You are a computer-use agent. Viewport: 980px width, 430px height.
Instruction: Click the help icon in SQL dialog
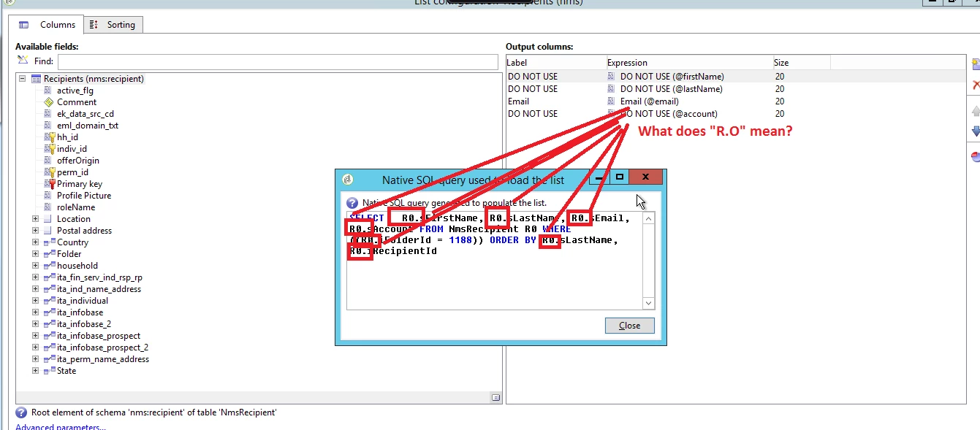click(x=352, y=203)
